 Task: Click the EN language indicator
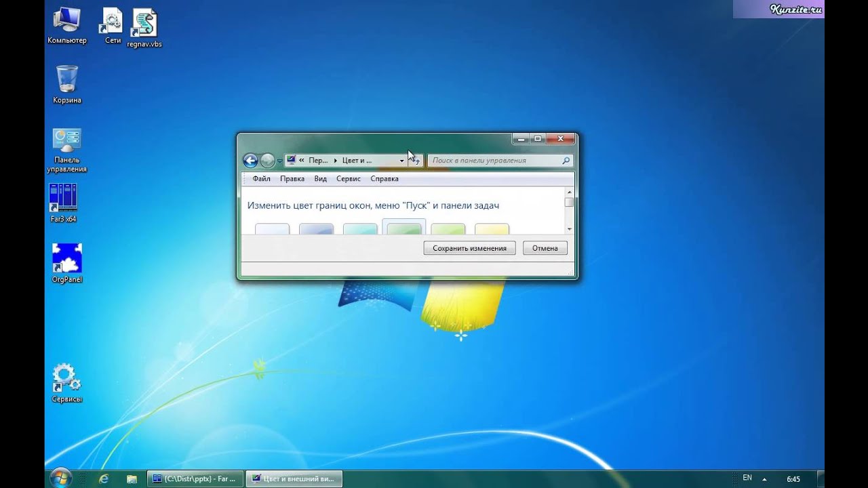[747, 478]
